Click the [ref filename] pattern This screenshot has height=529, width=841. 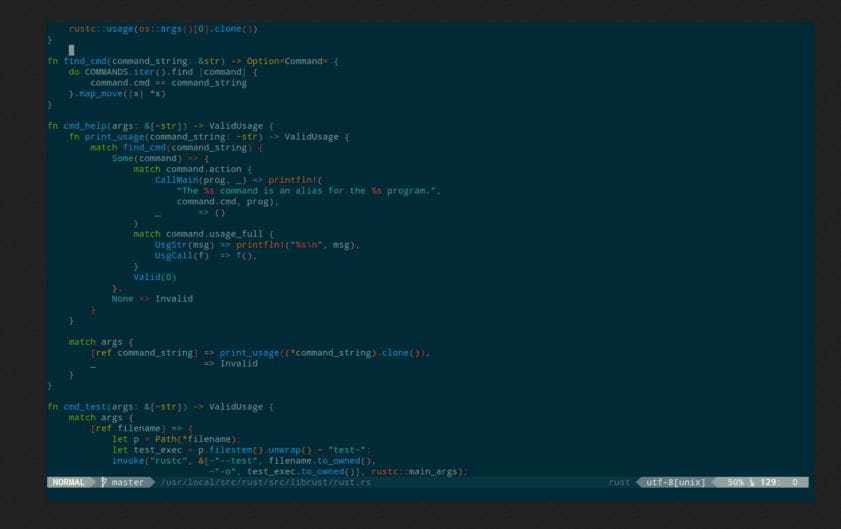point(128,428)
